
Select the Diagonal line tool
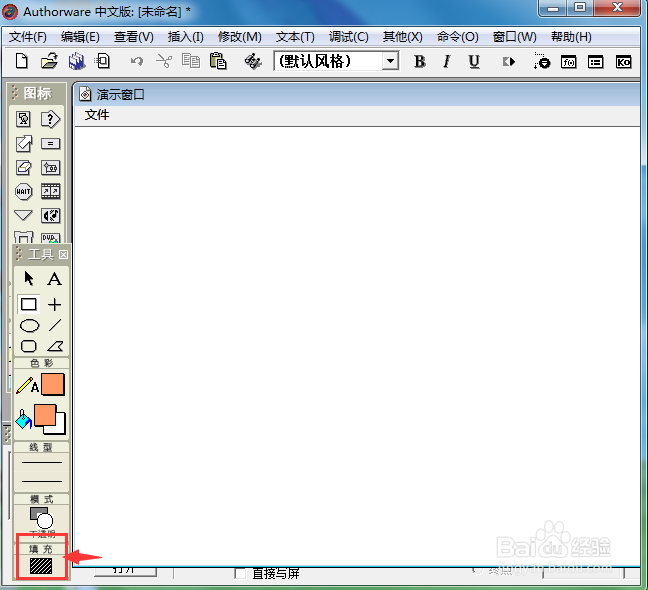click(x=55, y=325)
